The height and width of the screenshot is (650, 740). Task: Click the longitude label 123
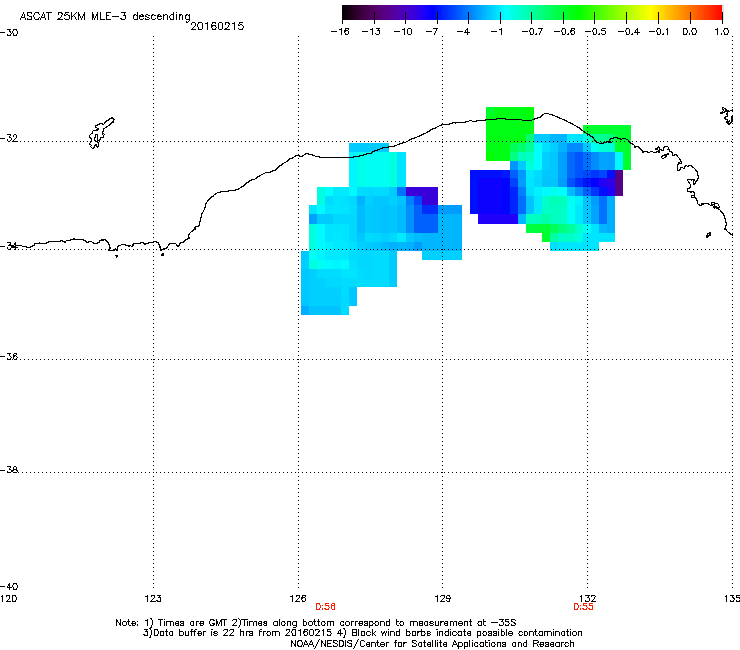tap(153, 599)
